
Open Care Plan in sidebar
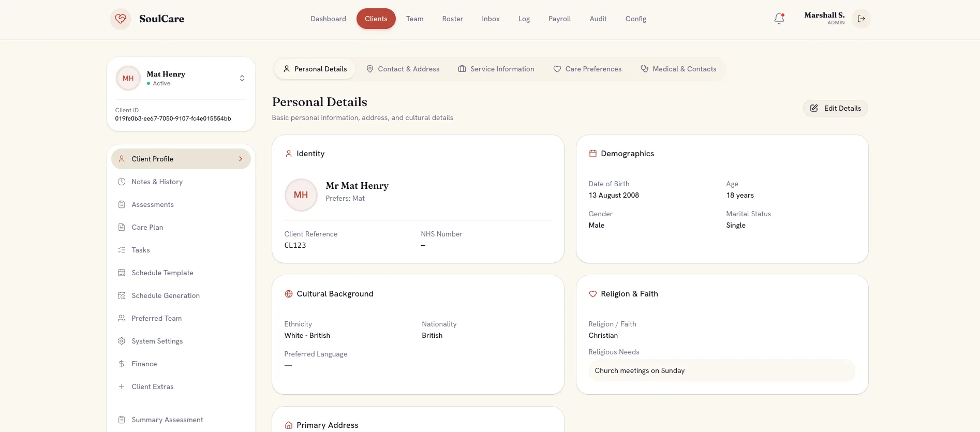[x=181, y=227]
